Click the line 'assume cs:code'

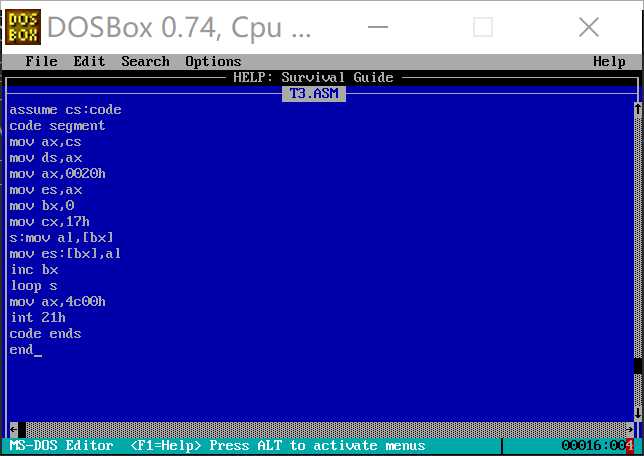click(x=65, y=110)
